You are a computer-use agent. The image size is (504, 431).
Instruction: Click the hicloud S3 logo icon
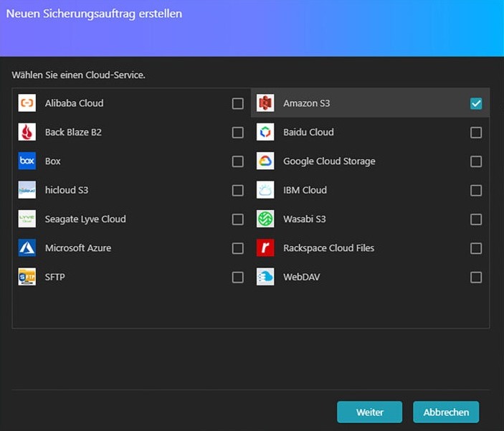[27, 190]
